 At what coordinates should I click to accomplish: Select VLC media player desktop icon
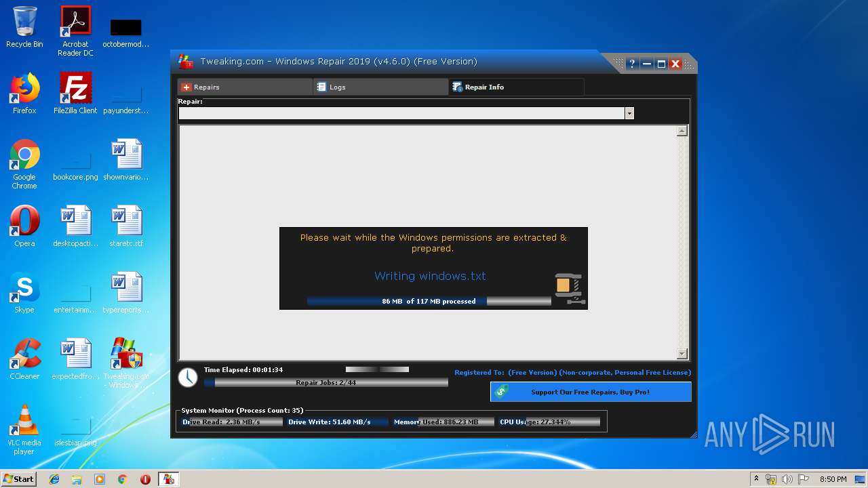coord(24,430)
